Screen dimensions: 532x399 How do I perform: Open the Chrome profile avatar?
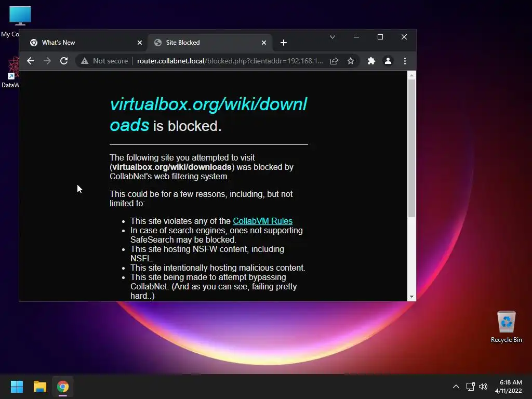[388, 61]
